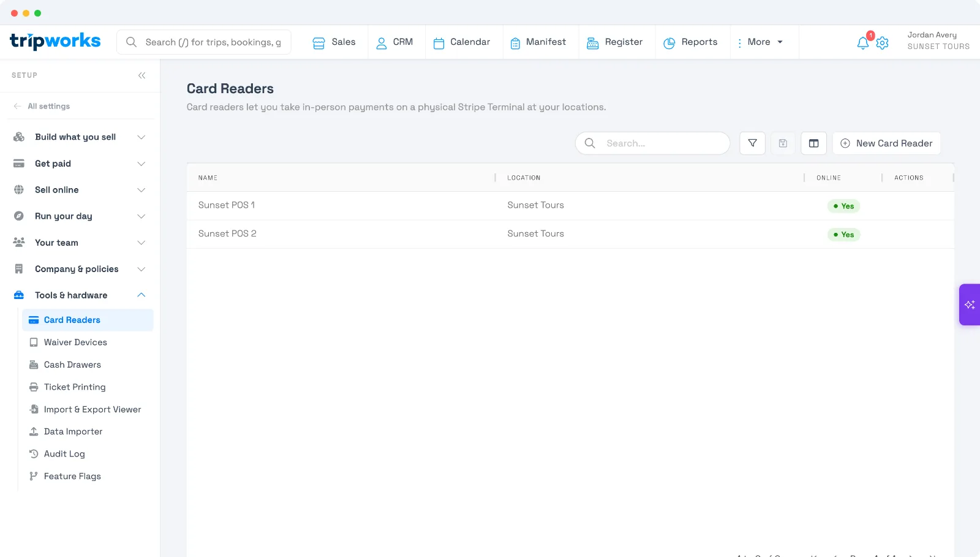
Task: Click the Data Importer upload icon
Action: [x=34, y=431]
